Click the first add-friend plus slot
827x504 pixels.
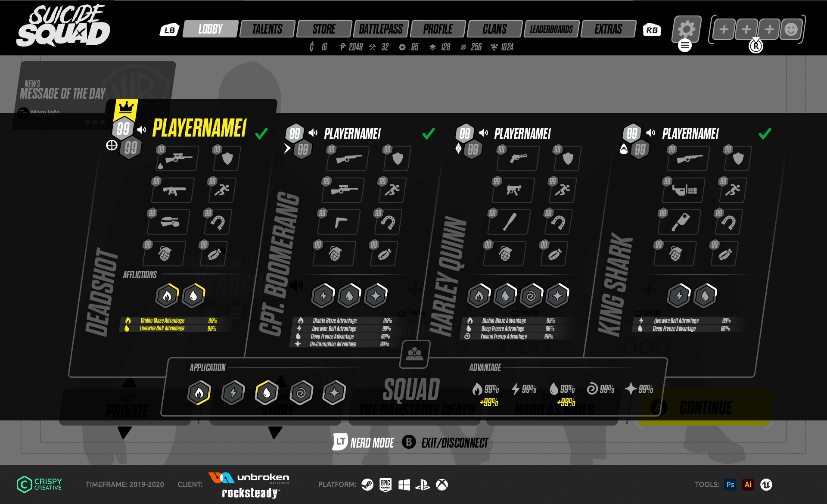click(724, 29)
